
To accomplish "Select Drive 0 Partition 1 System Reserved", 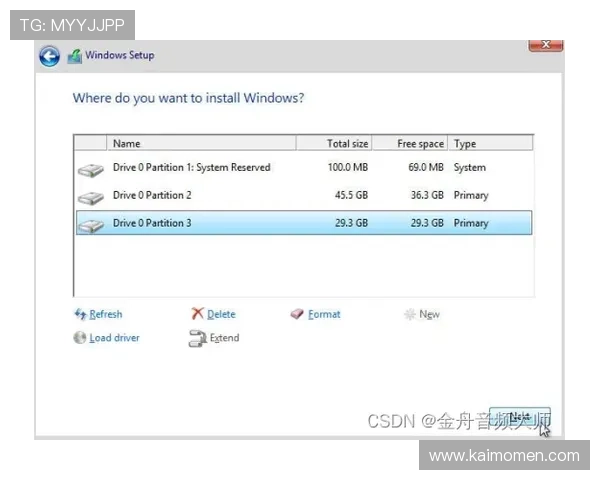I will (191, 168).
